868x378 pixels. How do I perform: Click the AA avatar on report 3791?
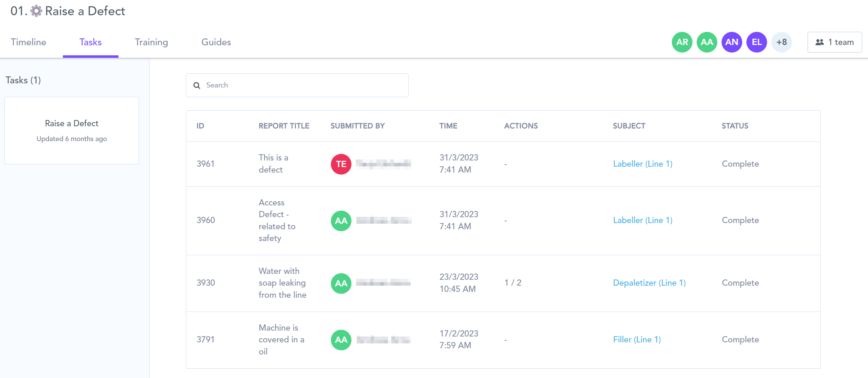click(x=341, y=340)
